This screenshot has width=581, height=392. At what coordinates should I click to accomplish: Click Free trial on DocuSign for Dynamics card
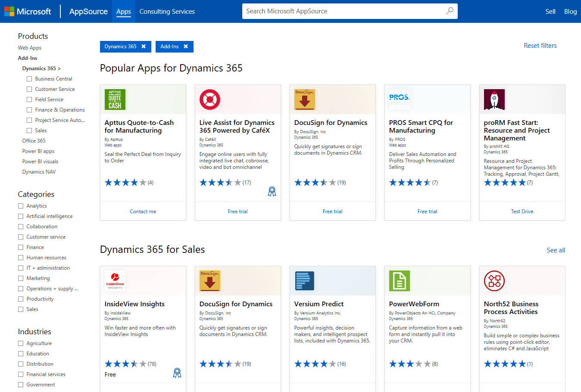333,212
